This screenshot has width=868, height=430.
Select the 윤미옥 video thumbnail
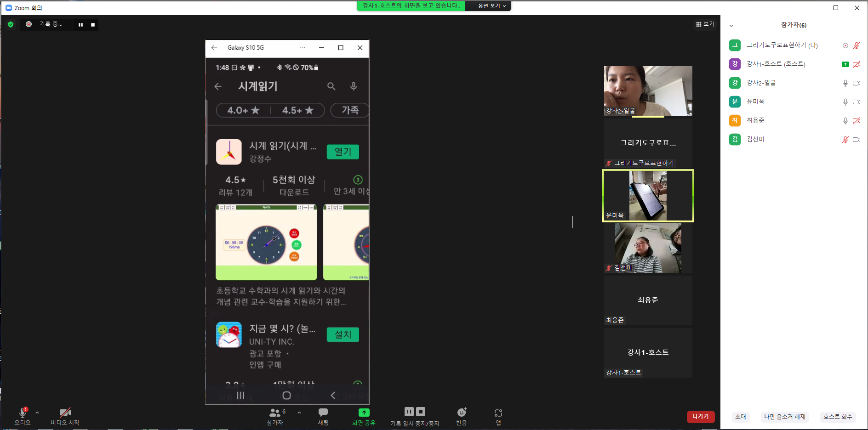pyautogui.click(x=648, y=196)
